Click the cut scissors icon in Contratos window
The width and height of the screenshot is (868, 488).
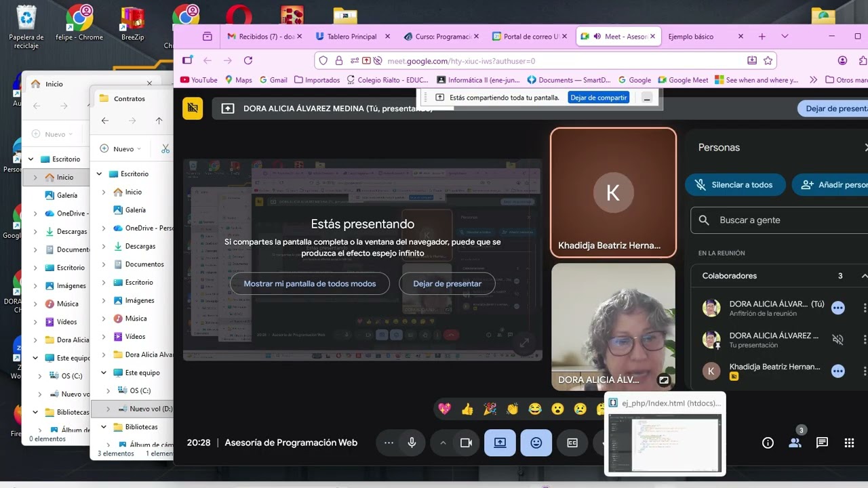165,148
